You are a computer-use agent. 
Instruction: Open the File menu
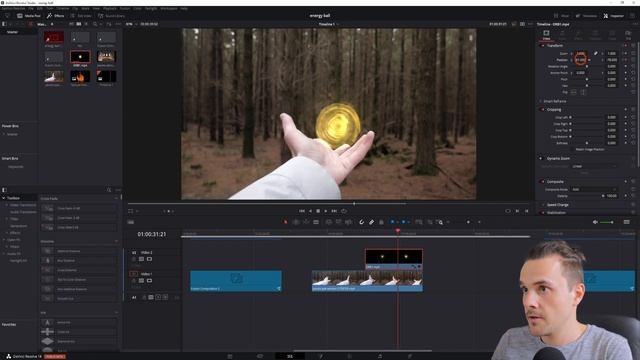click(31, 8)
